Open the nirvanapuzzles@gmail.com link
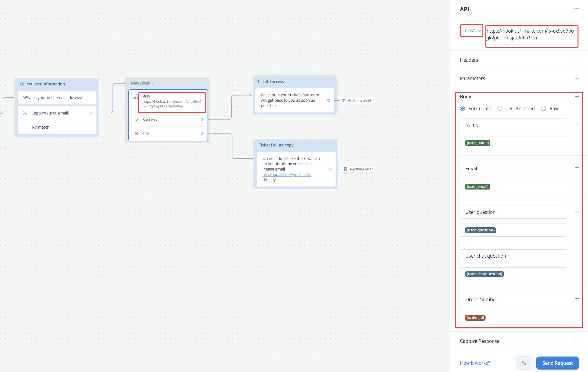Image resolution: width=588 pixels, height=372 pixels. pos(287,174)
